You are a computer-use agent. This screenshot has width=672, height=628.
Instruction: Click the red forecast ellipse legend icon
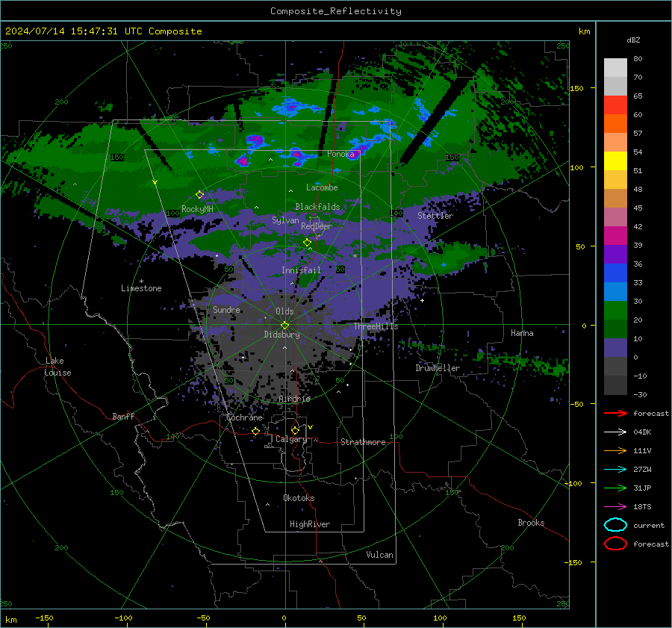click(x=615, y=544)
